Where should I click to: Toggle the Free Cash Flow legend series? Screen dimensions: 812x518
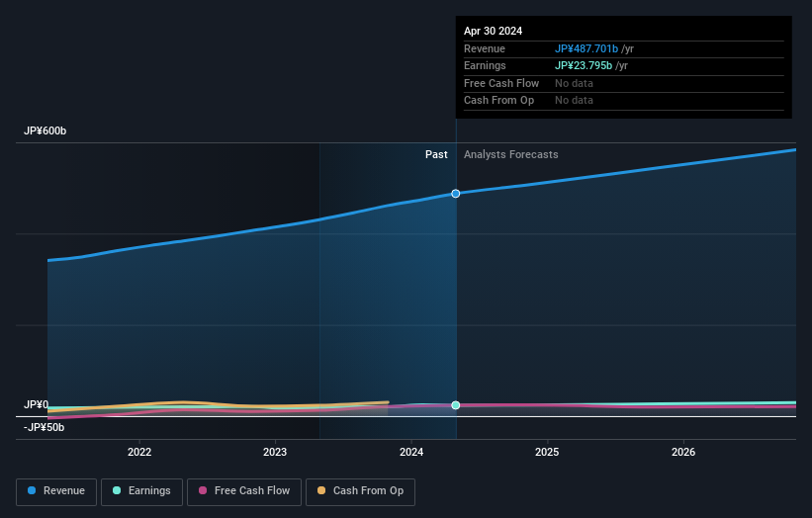click(244, 491)
